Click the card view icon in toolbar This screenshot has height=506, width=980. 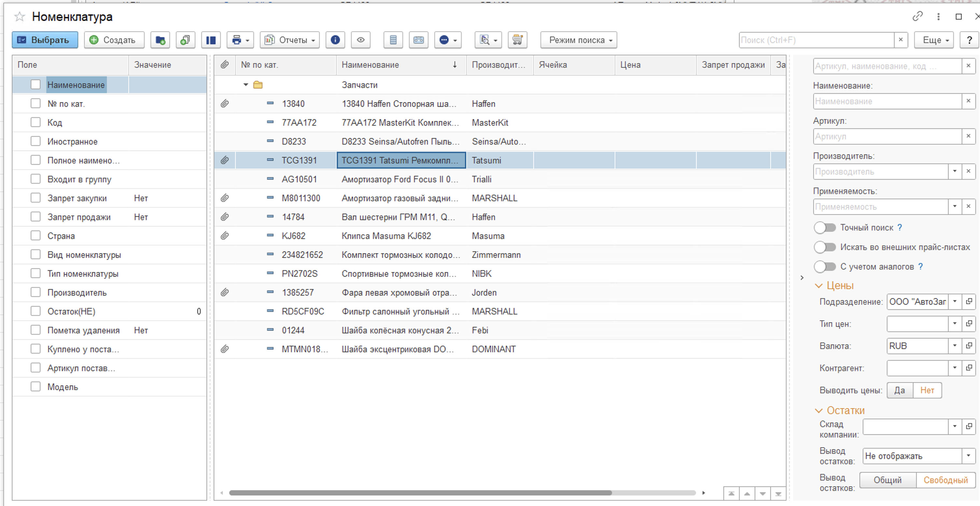[x=418, y=40]
